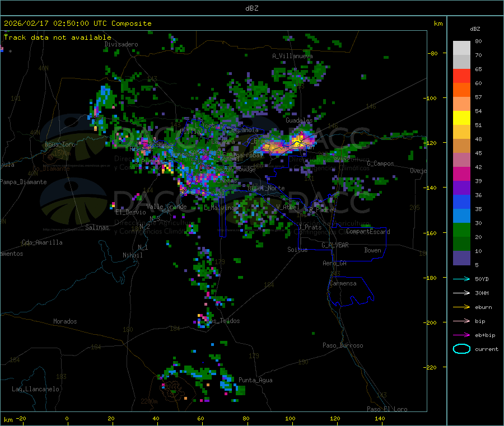Click the timestamp '2026/02/17 02:50:00 UTC Composite'
Screen dimensions: 504x426
77,24
